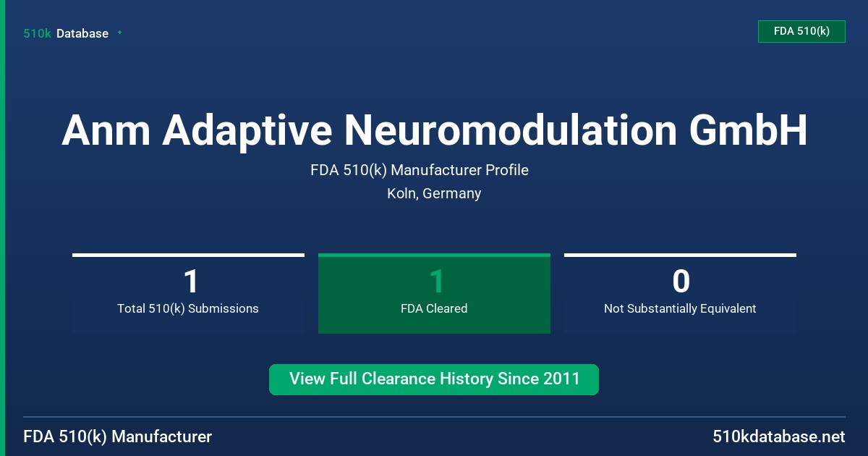The image size is (868, 456).
Task: Open the 510k Database logo link
Action: [66, 33]
